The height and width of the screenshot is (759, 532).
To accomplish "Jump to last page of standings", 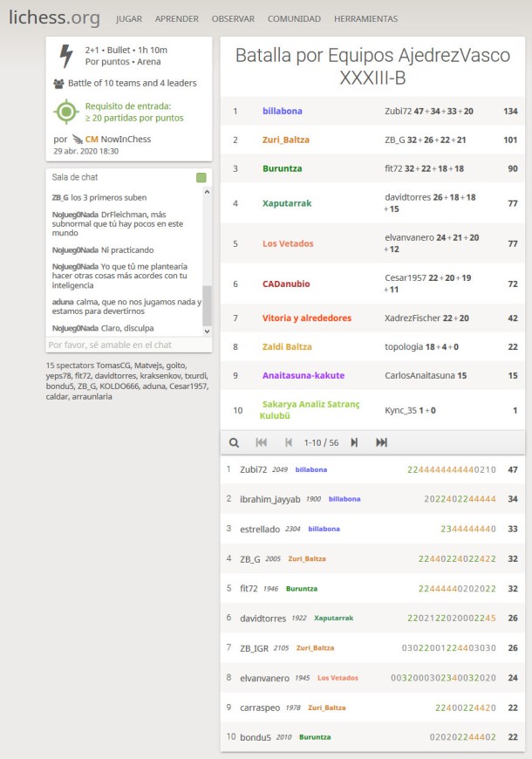I will pyautogui.click(x=381, y=442).
